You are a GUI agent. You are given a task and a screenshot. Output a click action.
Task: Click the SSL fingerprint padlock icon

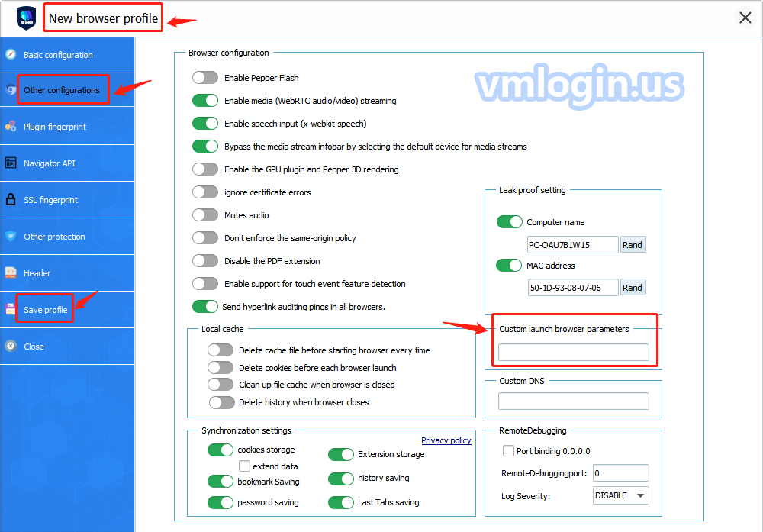coord(11,200)
